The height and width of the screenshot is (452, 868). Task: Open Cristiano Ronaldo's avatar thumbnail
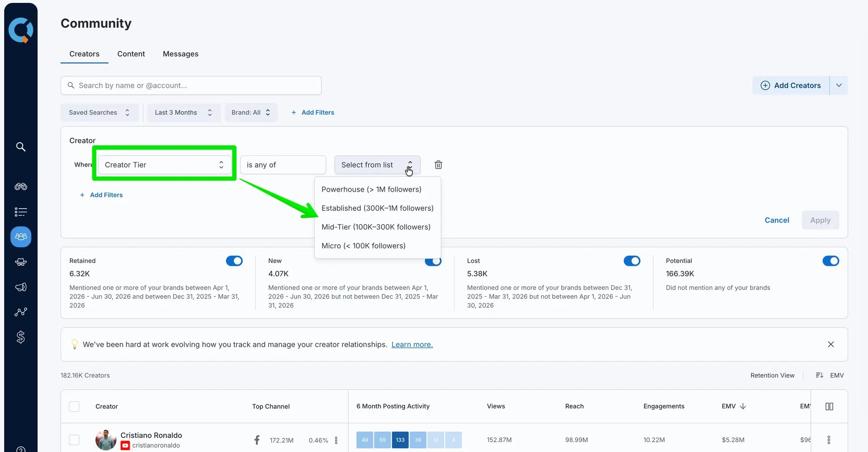106,440
